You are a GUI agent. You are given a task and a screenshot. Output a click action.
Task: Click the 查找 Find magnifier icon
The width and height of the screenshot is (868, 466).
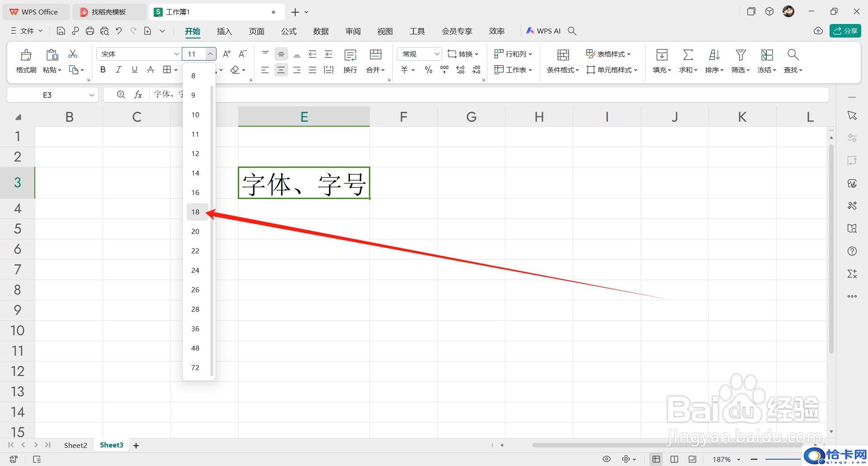pyautogui.click(x=793, y=55)
